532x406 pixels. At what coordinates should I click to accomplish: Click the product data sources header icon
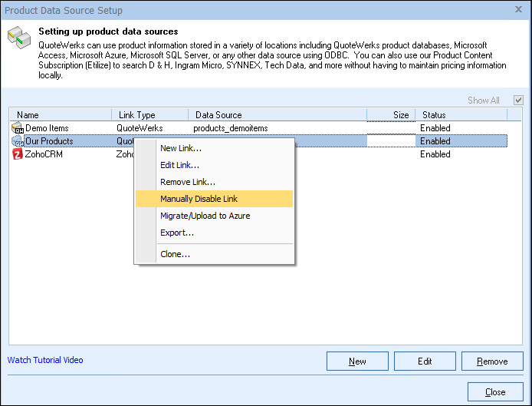pyautogui.click(x=17, y=39)
